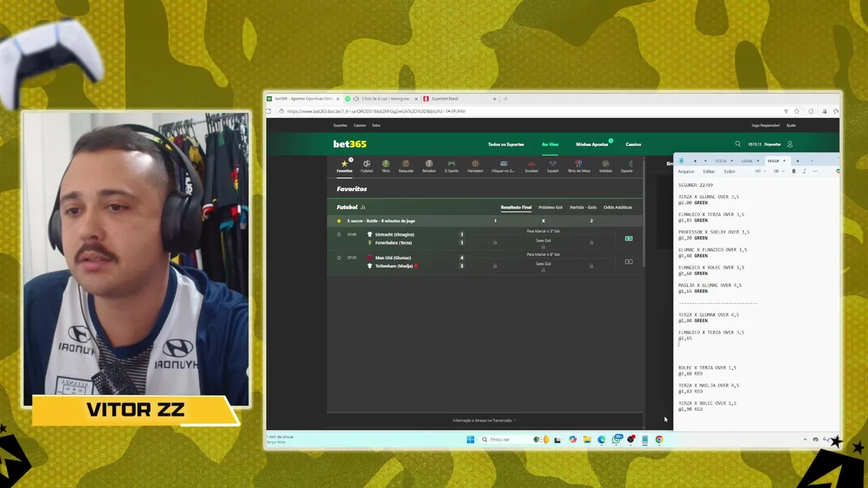Image resolution: width=868 pixels, height=488 pixels.
Task: Click the bet365 search magnifier icon
Action: 738,144
